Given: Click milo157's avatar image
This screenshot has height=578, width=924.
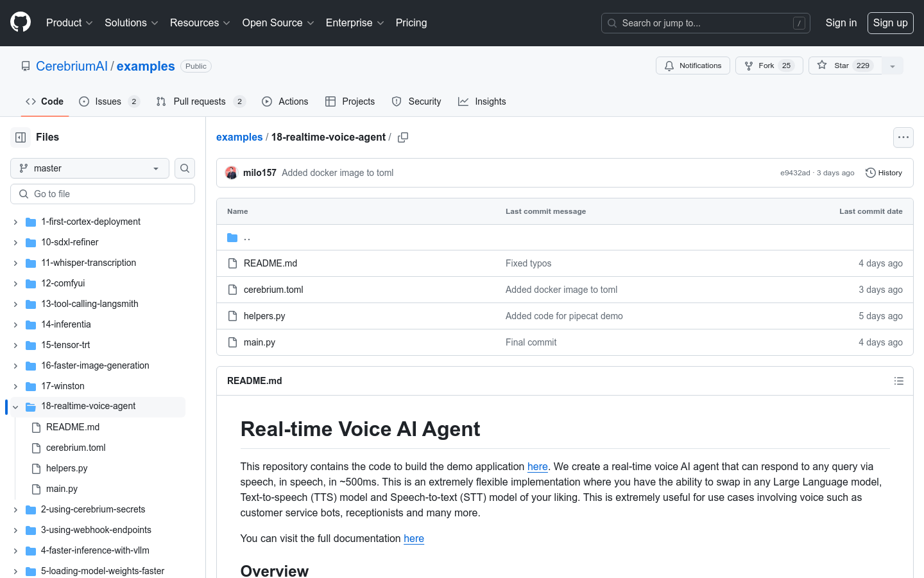Looking at the screenshot, I should (232, 173).
